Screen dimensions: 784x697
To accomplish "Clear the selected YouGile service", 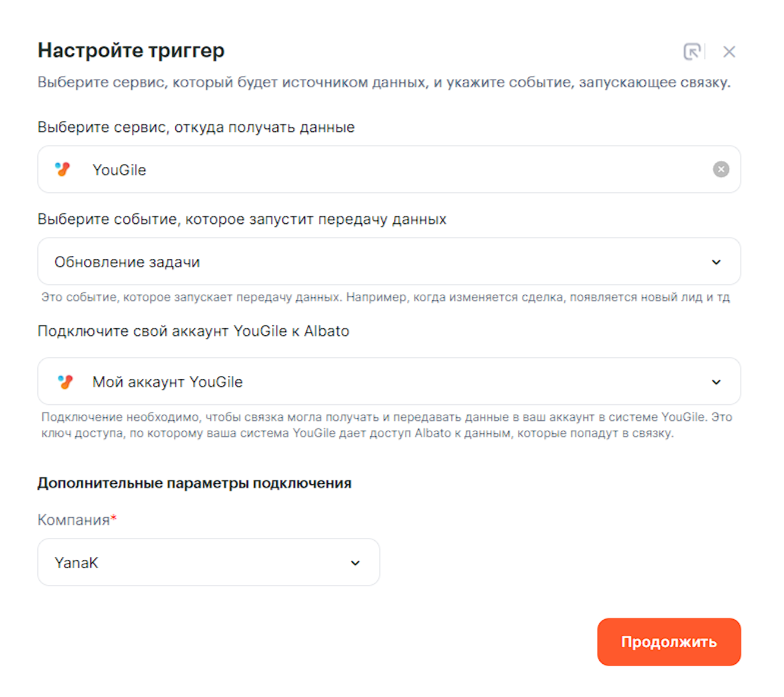I will pyautogui.click(x=721, y=169).
